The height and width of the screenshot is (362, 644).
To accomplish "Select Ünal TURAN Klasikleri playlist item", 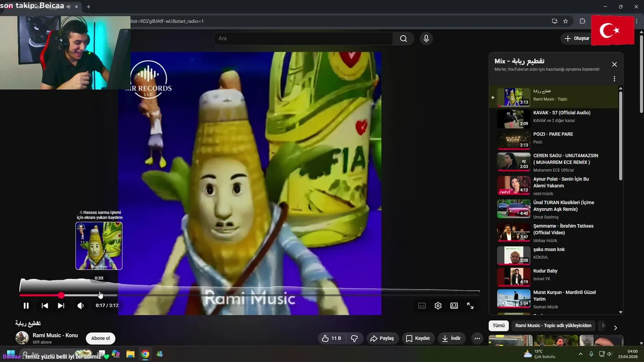I will [x=553, y=209].
